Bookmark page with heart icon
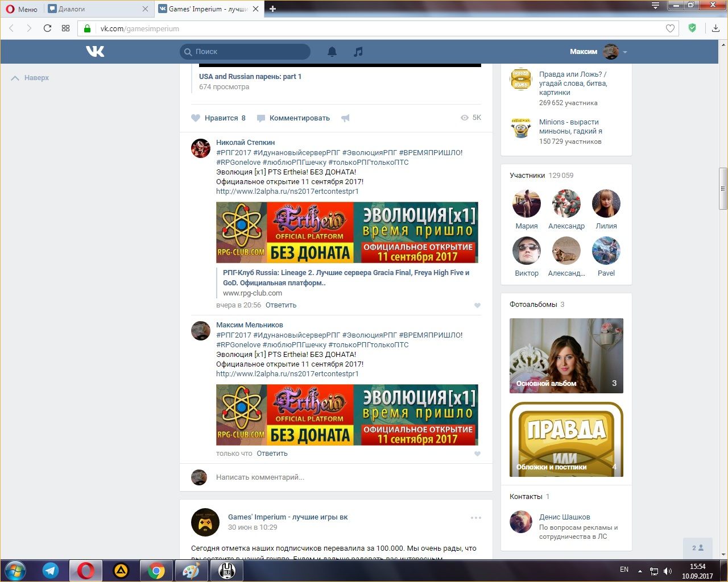 click(670, 28)
